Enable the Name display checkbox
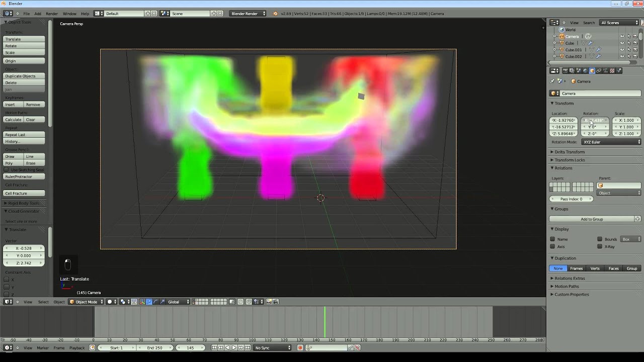Viewport: 644px width, 362px height. pyautogui.click(x=552, y=239)
